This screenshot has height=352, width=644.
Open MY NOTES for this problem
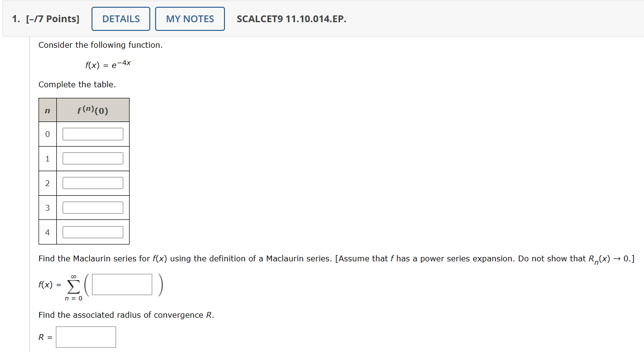coord(189,18)
